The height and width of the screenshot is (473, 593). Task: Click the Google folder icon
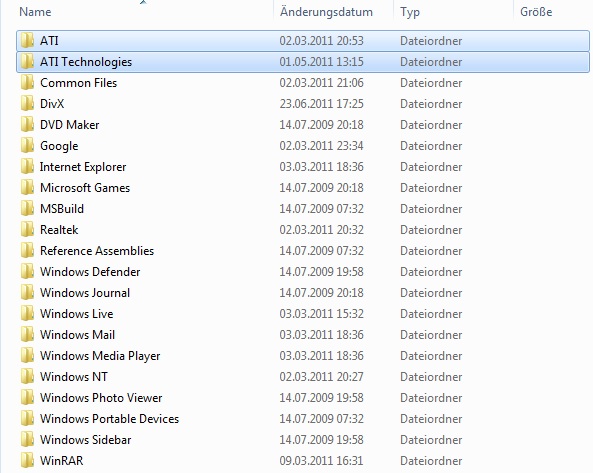click(27, 146)
